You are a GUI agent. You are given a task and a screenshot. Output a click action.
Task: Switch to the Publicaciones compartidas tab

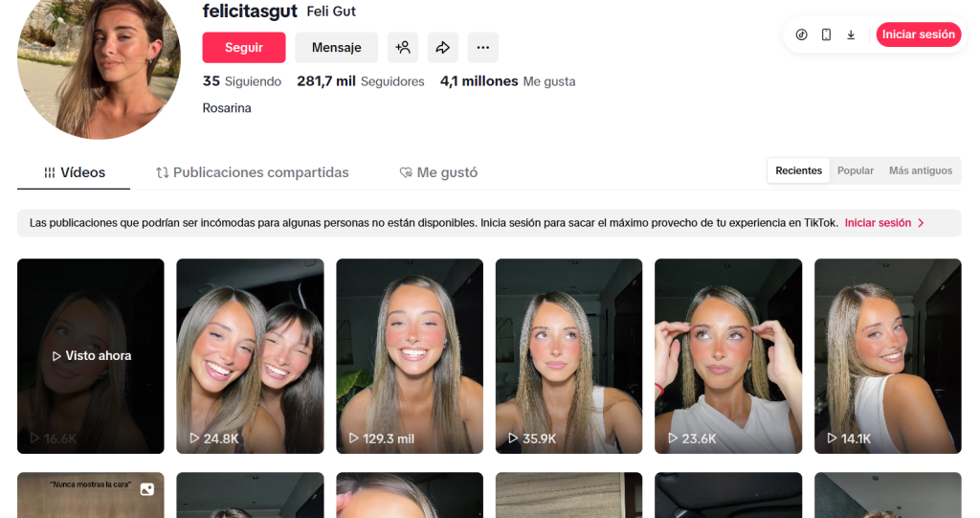tap(253, 172)
